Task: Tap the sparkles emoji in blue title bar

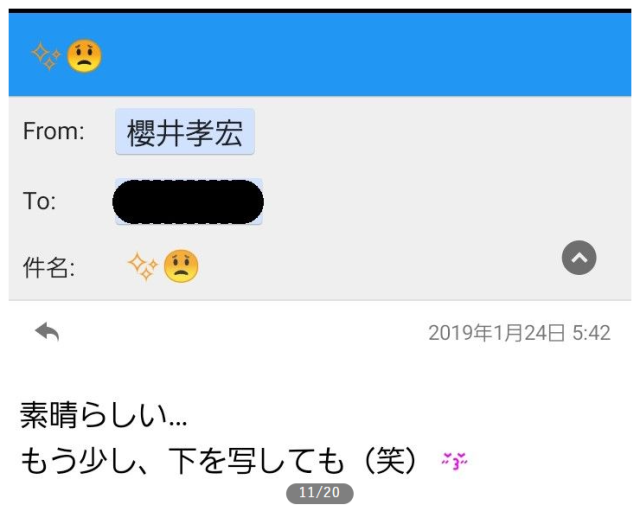Action: click(x=46, y=57)
